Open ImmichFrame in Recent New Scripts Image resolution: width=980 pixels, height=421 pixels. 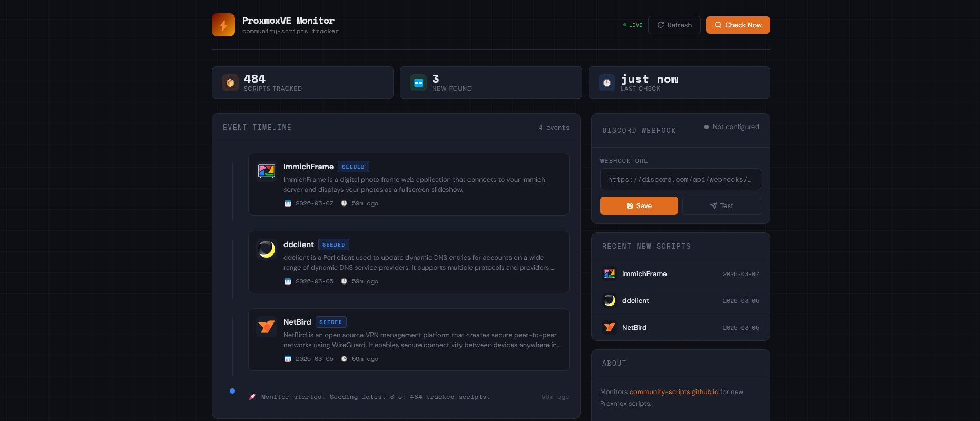point(681,274)
